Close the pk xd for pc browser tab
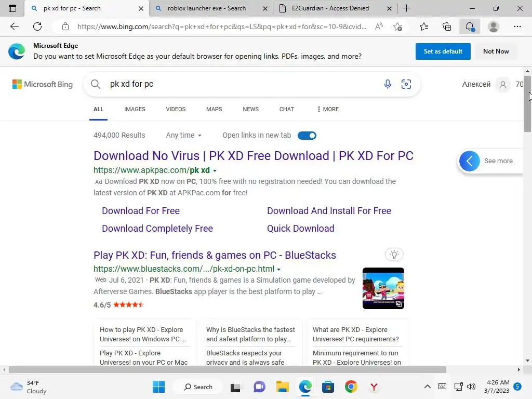This screenshot has width=532, height=399. (x=141, y=8)
